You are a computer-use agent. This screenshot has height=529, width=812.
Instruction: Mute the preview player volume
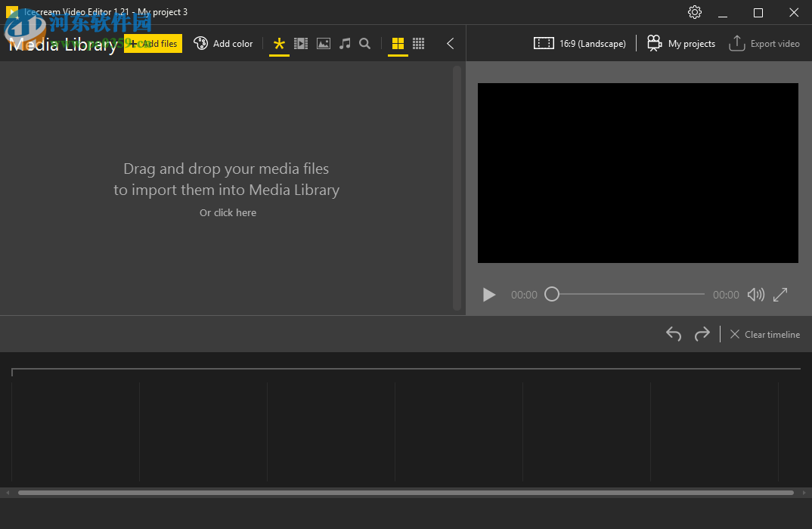point(755,295)
